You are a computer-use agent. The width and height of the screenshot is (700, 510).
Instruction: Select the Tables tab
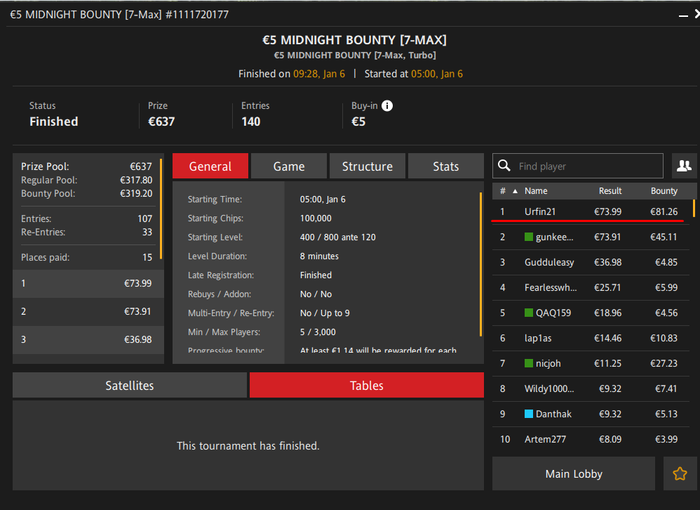[367, 385]
